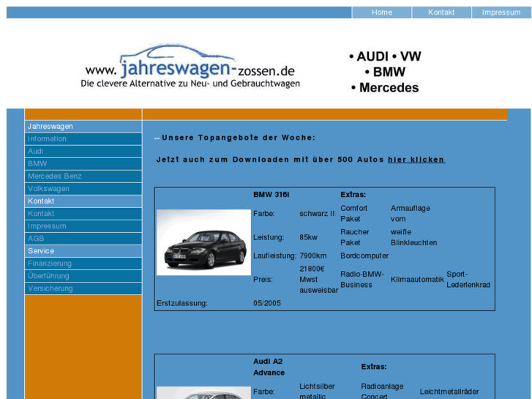Click the 'Armauflage vorn' extra text

click(411, 214)
